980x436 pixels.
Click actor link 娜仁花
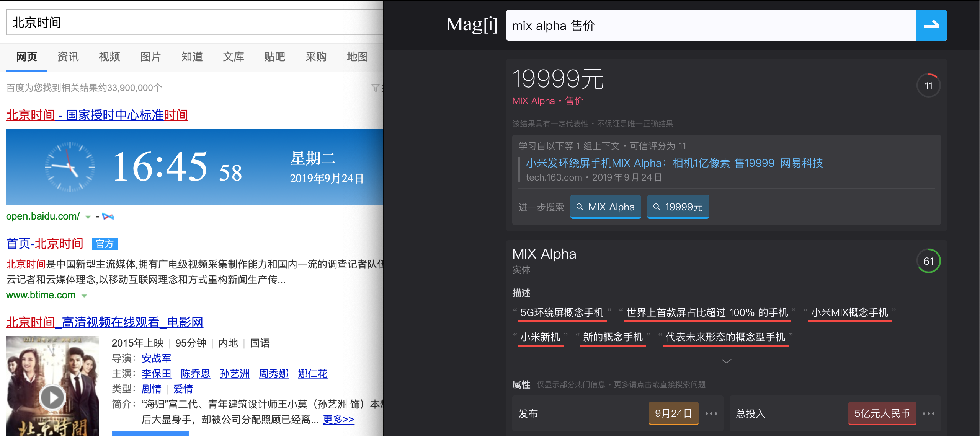(x=313, y=374)
